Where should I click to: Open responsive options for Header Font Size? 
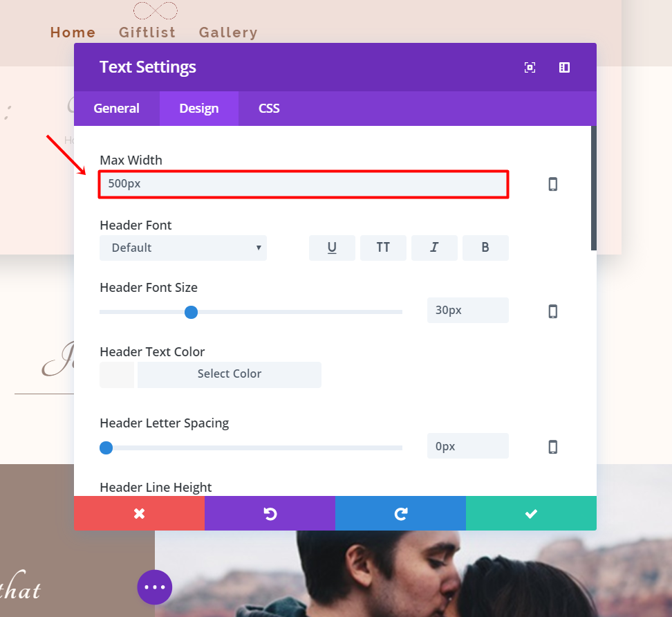[x=553, y=311]
